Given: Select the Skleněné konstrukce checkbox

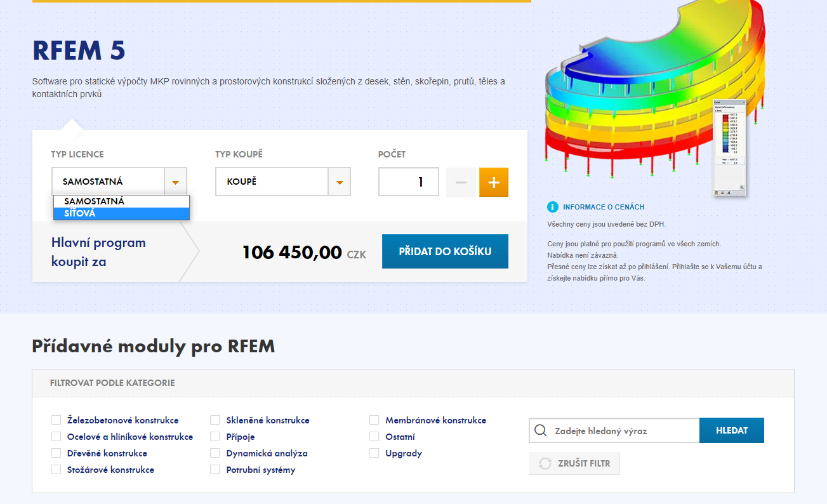Looking at the screenshot, I should pyautogui.click(x=215, y=420).
